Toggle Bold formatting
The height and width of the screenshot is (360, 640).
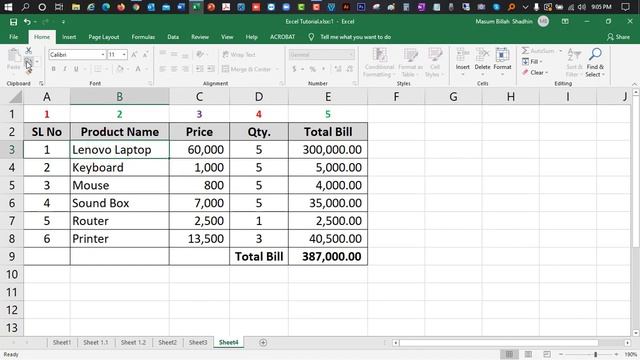tap(53, 69)
